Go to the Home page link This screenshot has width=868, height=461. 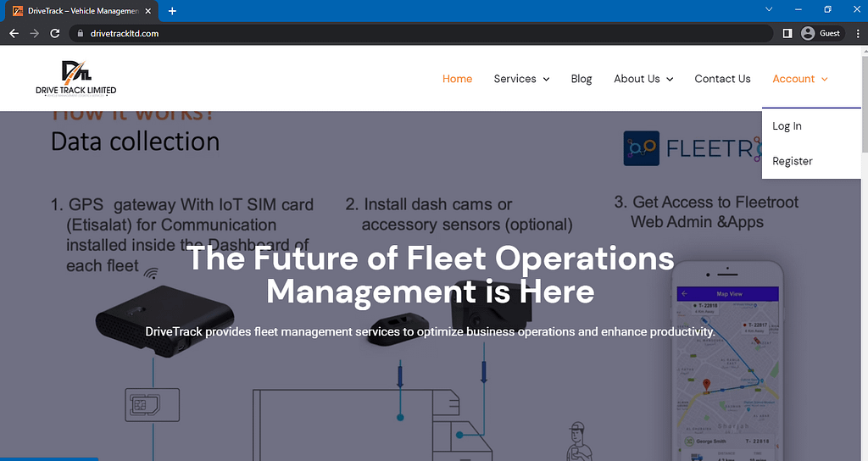coord(457,79)
